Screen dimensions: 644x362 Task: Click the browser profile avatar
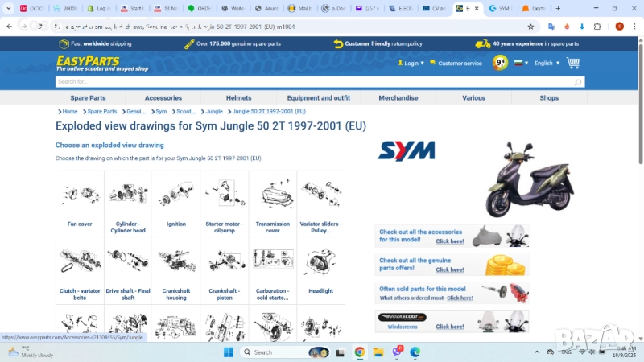[x=619, y=27]
